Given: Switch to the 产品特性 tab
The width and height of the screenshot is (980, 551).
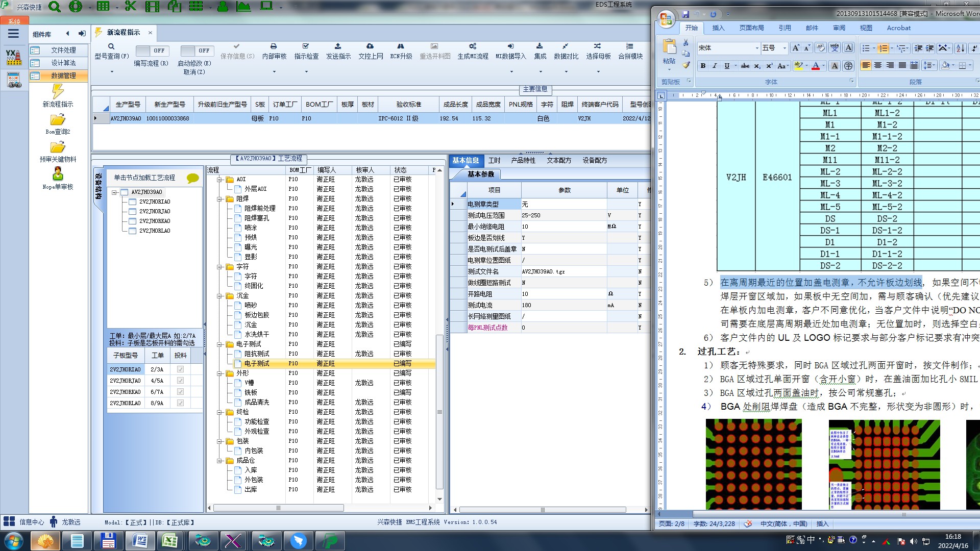Looking at the screenshot, I should (523, 160).
